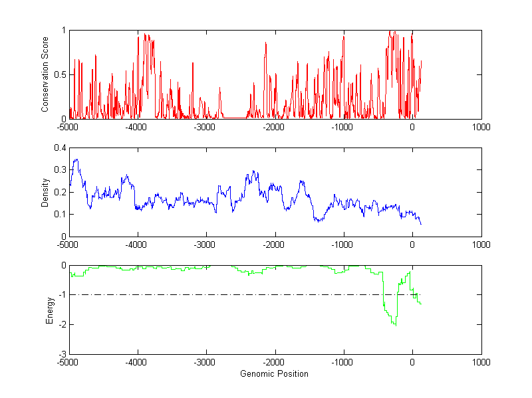This screenshot has width=532, height=398.
Task: Click the -1 tick label on Energy axis
Action: (61, 295)
